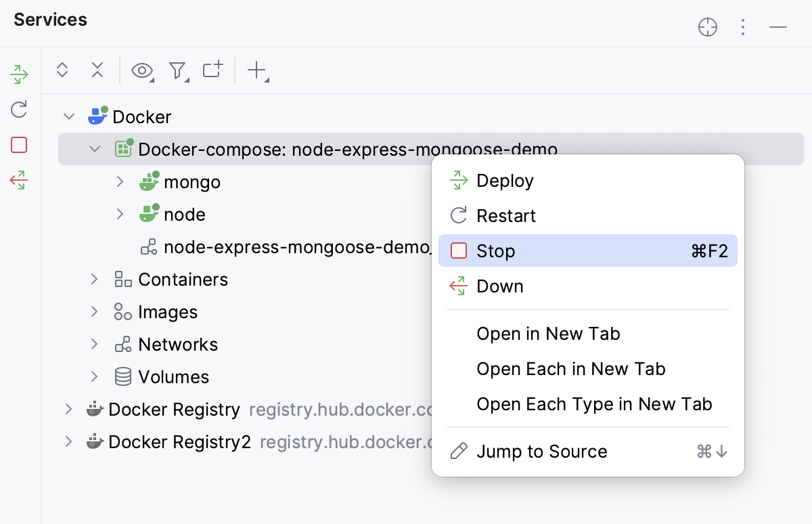
Task: Open the kebab menu at top right
Action: click(743, 27)
